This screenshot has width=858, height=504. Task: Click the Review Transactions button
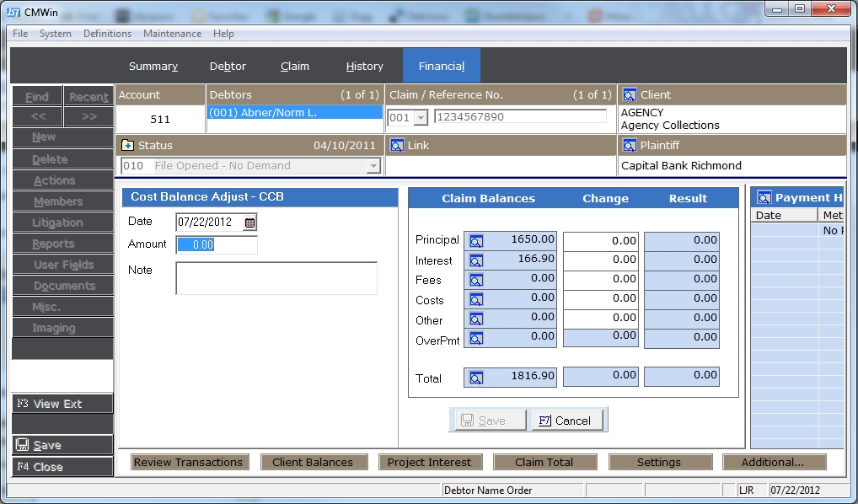point(189,462)
